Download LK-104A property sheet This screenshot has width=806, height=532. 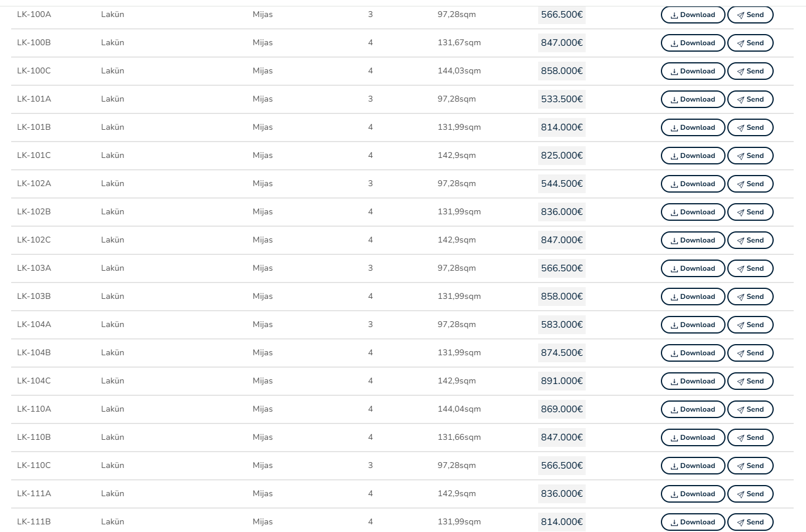[x=693, y=325]
